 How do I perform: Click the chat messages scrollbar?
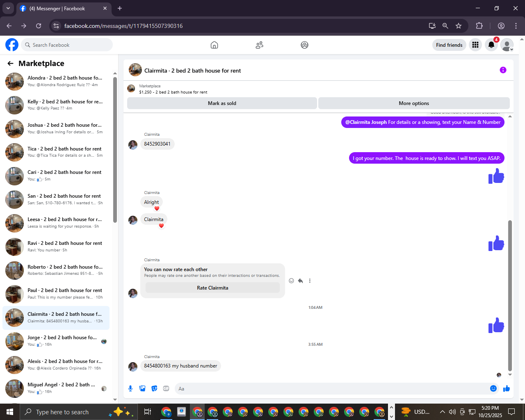[510, 295]
